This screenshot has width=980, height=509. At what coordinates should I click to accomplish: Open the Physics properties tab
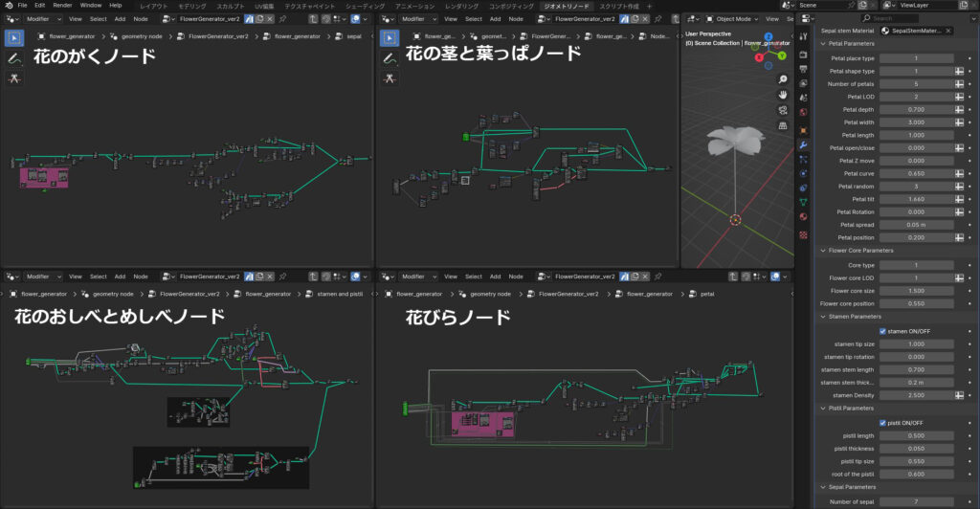(x=804, y=173)
